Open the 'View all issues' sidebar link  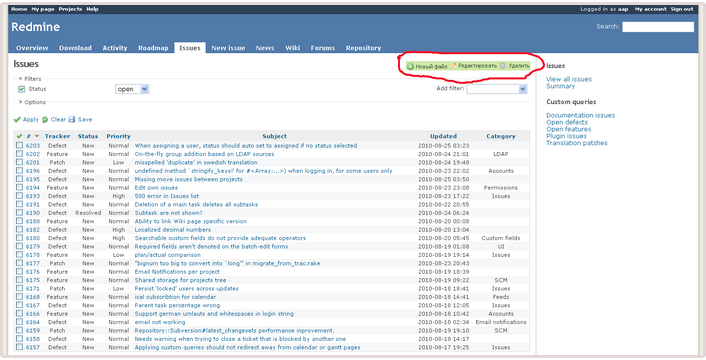click(569, 79)
